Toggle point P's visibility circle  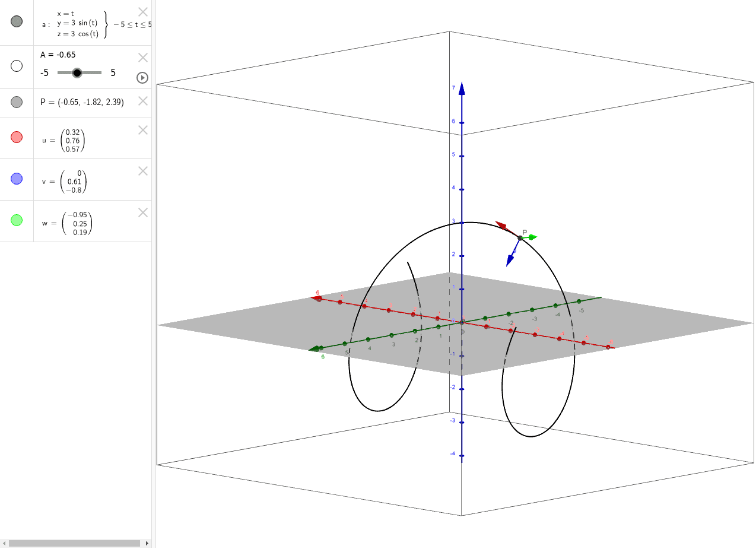(x=16, y=101)
